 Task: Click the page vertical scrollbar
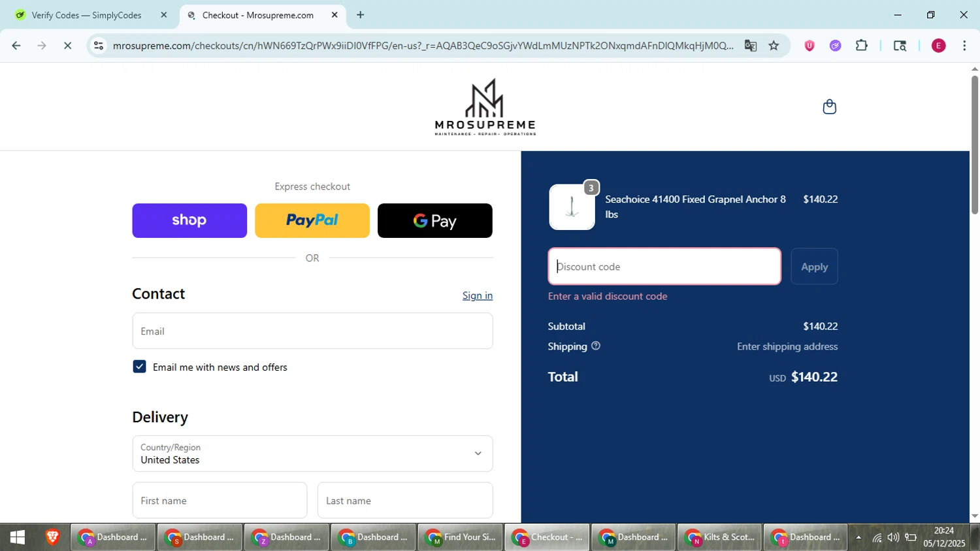coord(974,145)
